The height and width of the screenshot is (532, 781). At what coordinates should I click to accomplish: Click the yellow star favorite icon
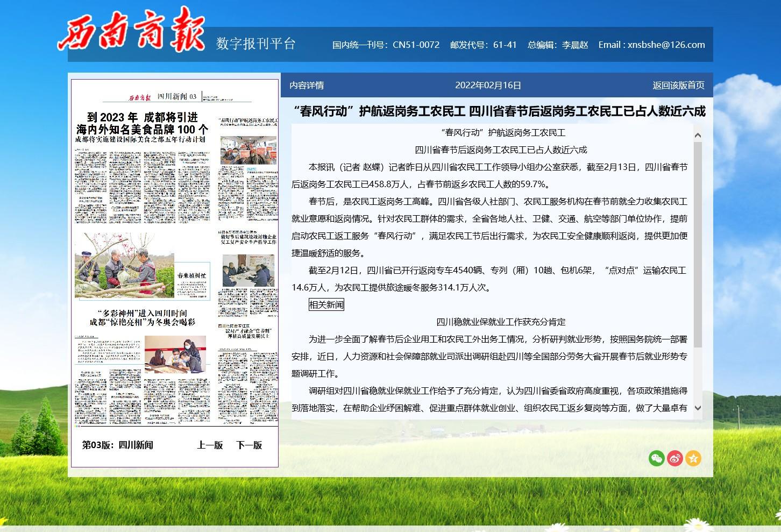point(693,458)
